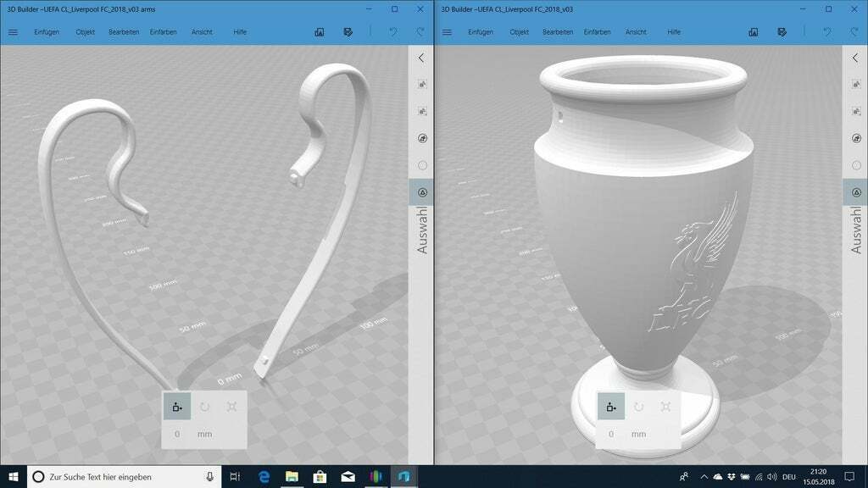Click select-all icon in trophy cup window side panel
Image resolution: width=868 pixels, height=488 pixels.
856,84
